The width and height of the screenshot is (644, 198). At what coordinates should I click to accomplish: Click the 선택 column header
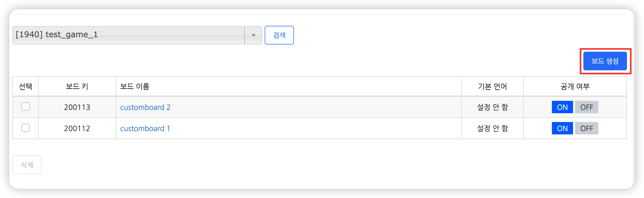(x=26, y=86)
